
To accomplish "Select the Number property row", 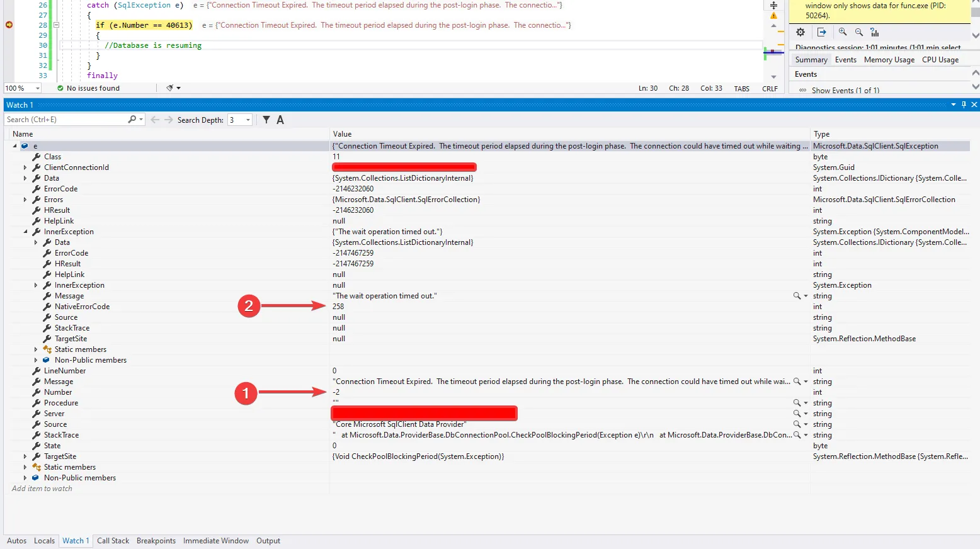I will tap(487, 392).
